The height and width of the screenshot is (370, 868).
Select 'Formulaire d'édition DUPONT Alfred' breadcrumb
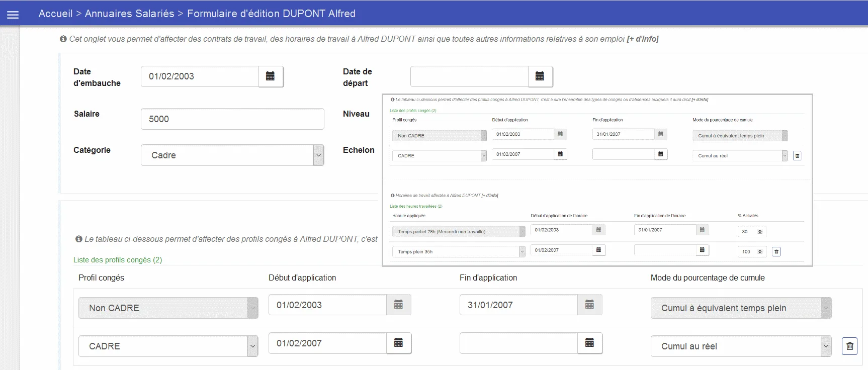click(x=271, y=14)
